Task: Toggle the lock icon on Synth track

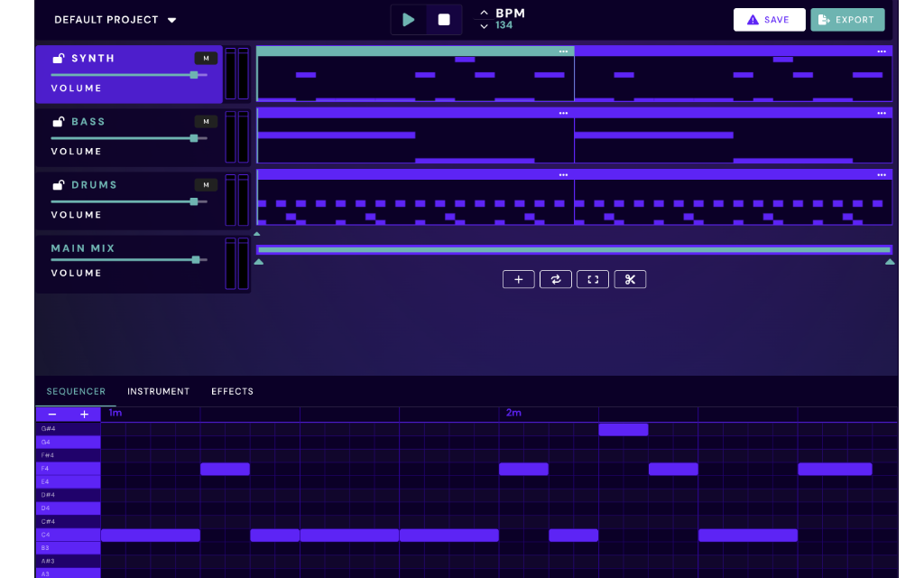Action: point(59,59)
